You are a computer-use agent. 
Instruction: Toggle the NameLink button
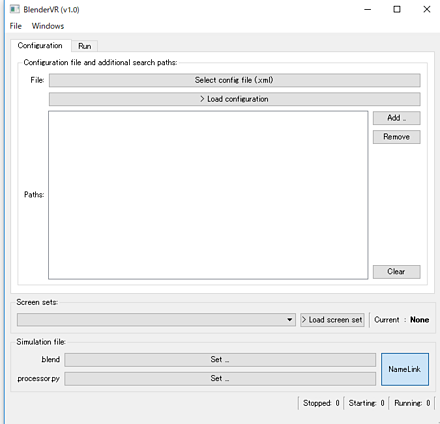point(405,369)
